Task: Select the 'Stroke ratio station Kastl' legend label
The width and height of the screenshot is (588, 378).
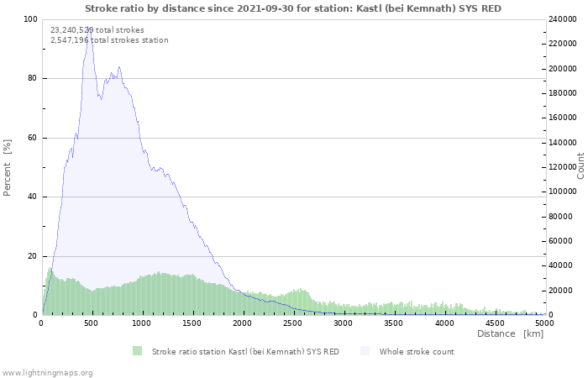Action: [x=245, y=351]
